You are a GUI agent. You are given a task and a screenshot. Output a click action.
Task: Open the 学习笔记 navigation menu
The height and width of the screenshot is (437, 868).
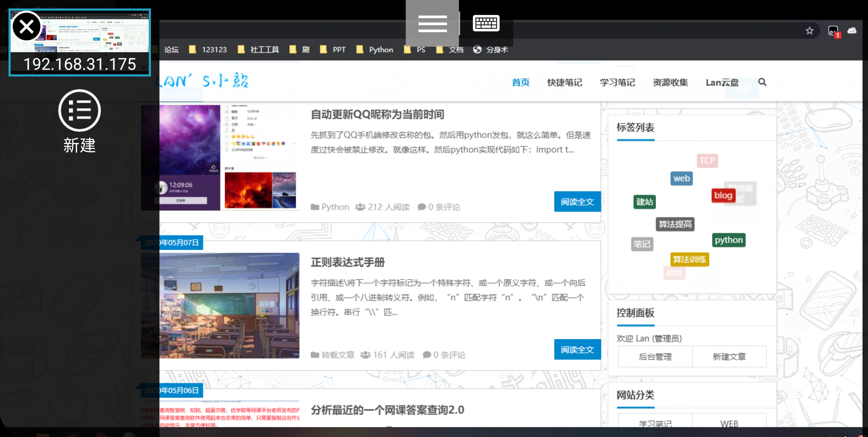[617, 83]
